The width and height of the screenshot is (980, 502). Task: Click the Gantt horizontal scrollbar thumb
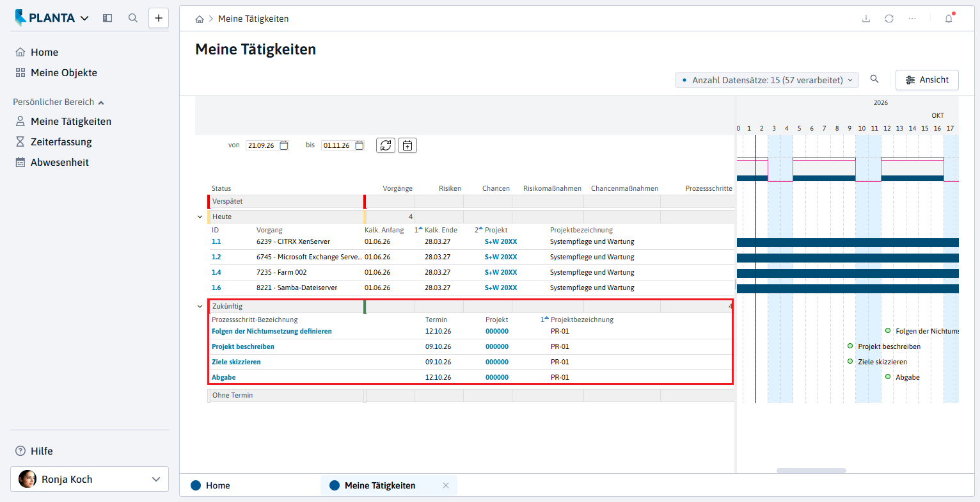[x=811, y=471]
